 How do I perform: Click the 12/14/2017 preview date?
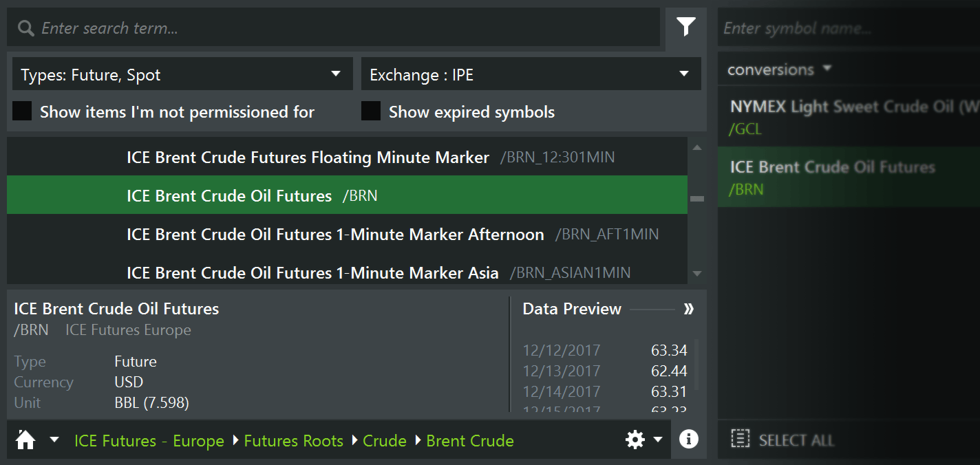tap(562, 392)
